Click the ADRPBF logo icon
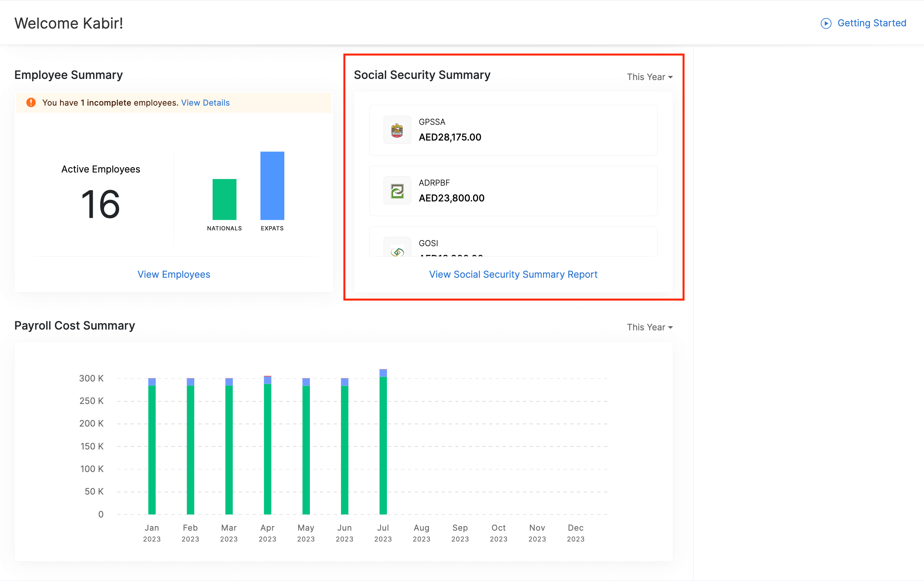This screenshot has height=581, width=924. pyautogui.click(x=397, y=191)
